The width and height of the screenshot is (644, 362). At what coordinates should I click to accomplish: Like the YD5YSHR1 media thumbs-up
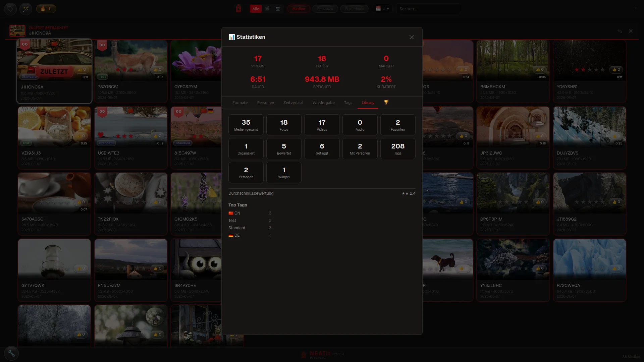616,69
